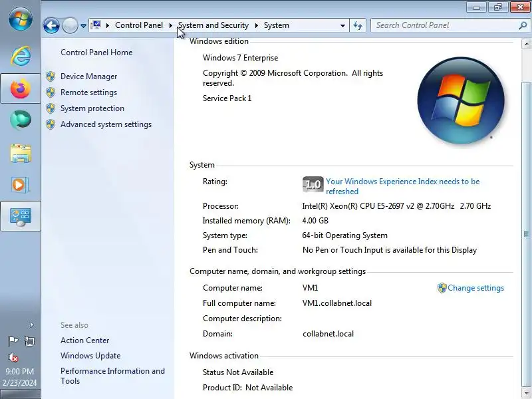Click shield icon beside Remote settings
The width and height of the screenshot is (532, 399).
tap(51, 92)
